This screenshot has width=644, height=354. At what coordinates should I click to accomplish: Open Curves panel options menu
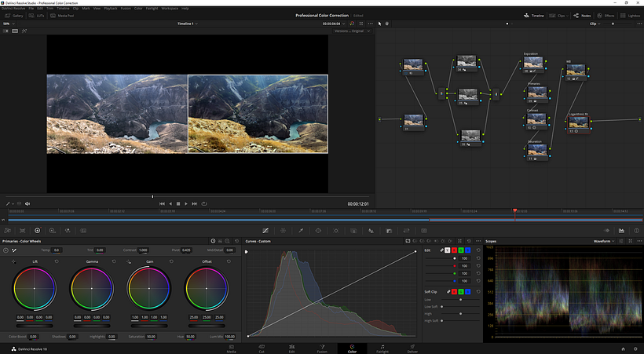coord(478,241)
